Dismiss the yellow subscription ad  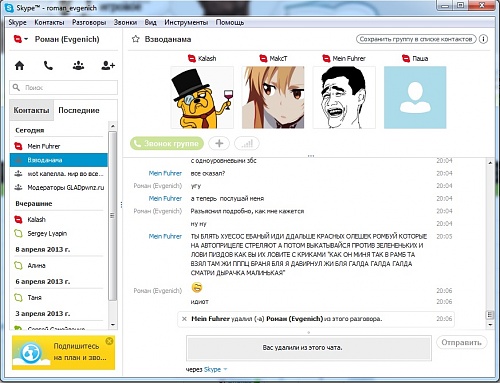[109, 341]
